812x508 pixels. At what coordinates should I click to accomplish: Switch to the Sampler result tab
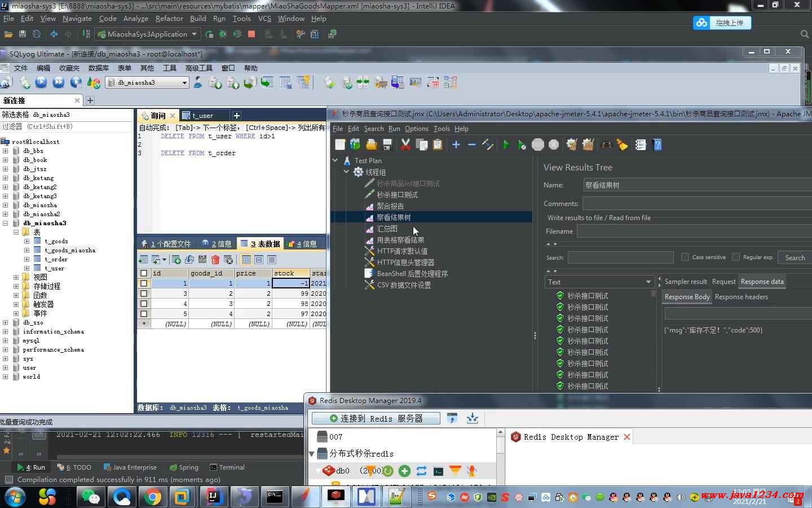685,282
